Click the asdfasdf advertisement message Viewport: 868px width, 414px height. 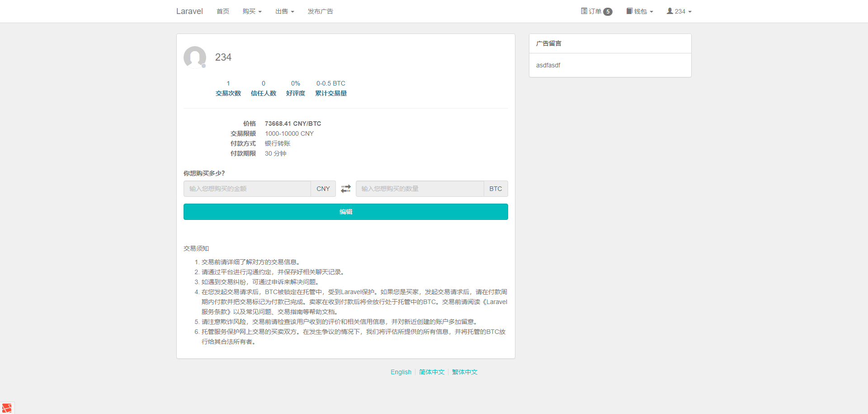pos(548,65)
